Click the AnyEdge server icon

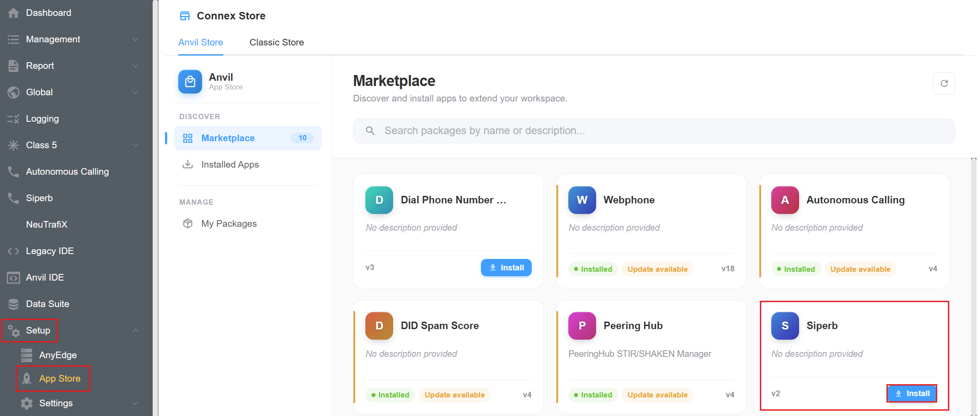(27, 355)
